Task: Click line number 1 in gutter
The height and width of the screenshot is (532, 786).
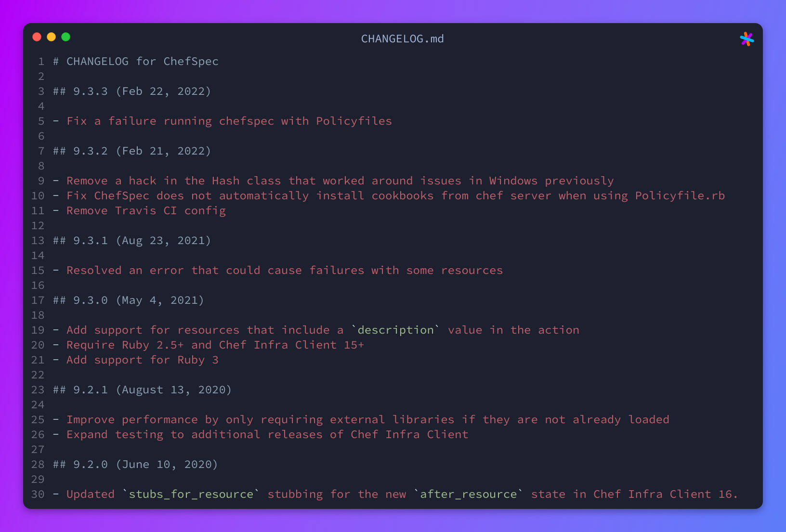Action: (41, 62)
